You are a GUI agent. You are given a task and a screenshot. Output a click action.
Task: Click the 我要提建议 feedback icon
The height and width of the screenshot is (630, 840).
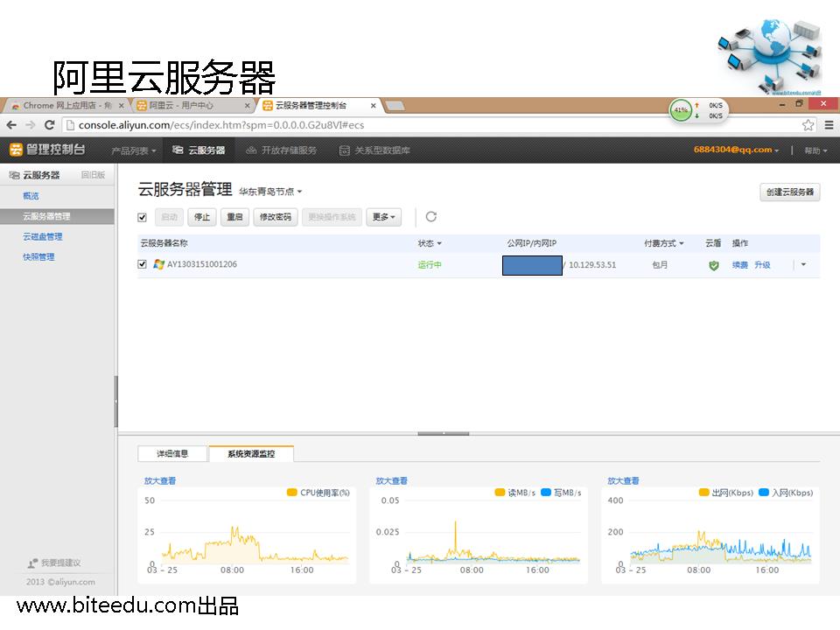(x=32, y=563)
